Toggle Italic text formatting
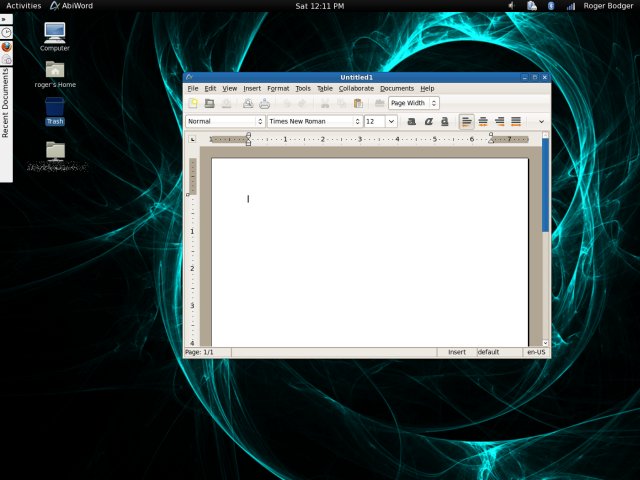Image resolution: width=640 pixels, height=480 pixels. point(428,121)
